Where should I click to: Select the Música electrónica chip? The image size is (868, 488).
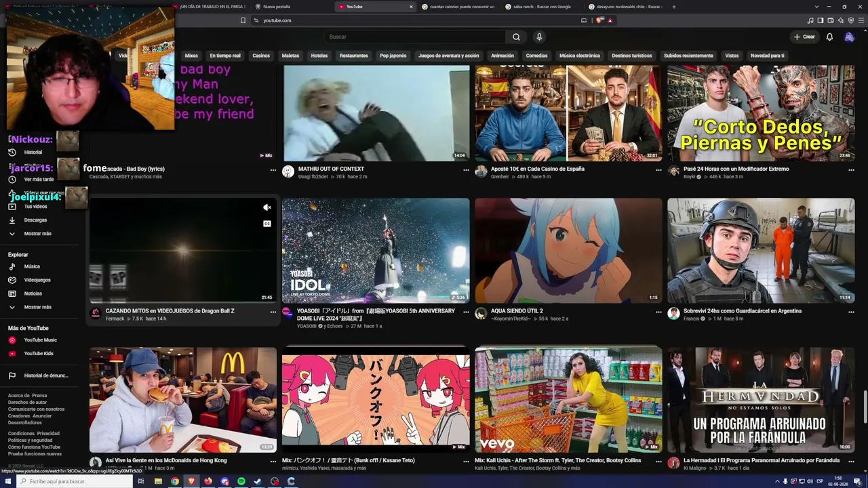(x=579, y=56)
